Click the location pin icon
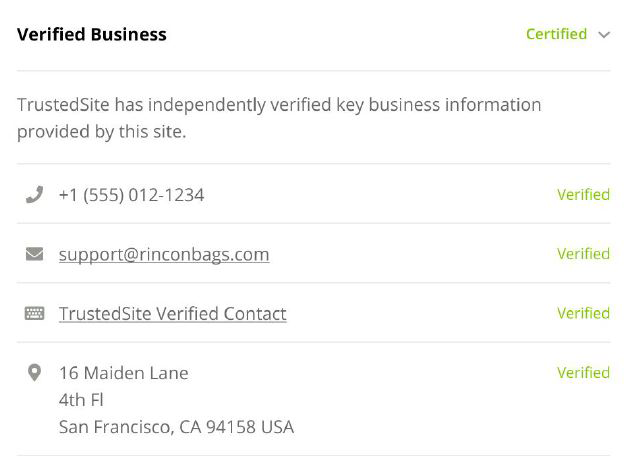The height and width of the screenshot is (467, 627). (x=34, y=373)
